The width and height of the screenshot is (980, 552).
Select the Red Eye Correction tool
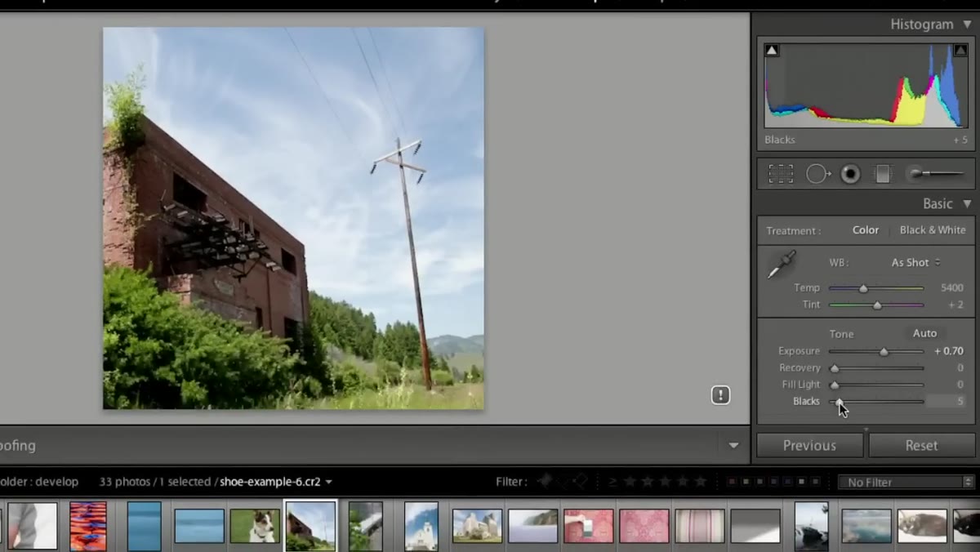(x=851, y=174)
